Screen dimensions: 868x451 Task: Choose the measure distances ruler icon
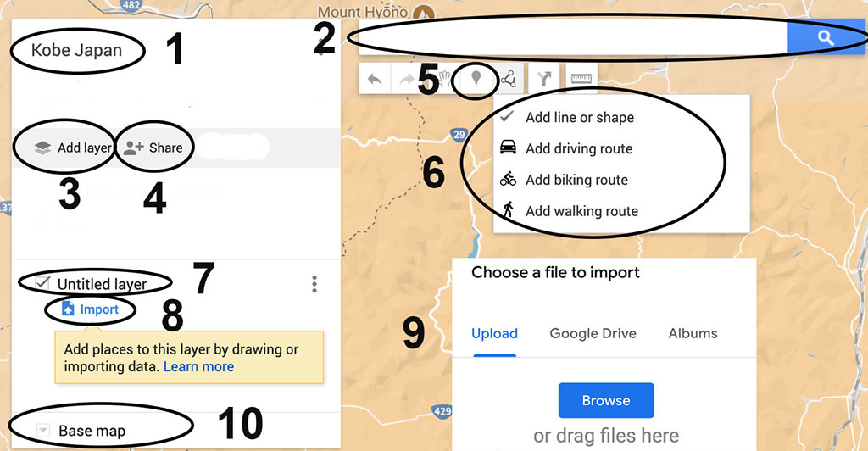click(x=581, y=79)
